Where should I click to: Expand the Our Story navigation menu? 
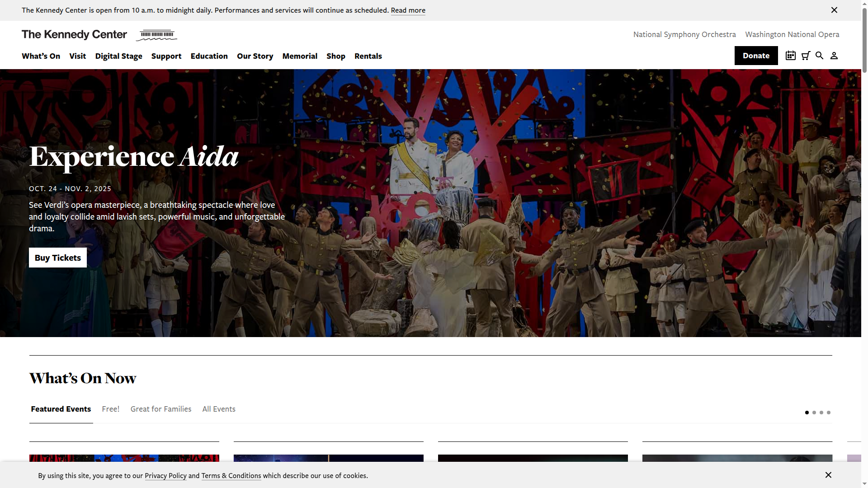point(255,56)
